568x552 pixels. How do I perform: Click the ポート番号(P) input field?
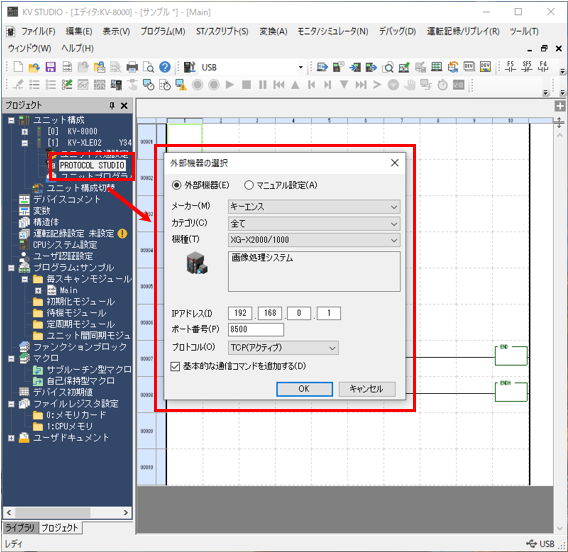(256, 329)
